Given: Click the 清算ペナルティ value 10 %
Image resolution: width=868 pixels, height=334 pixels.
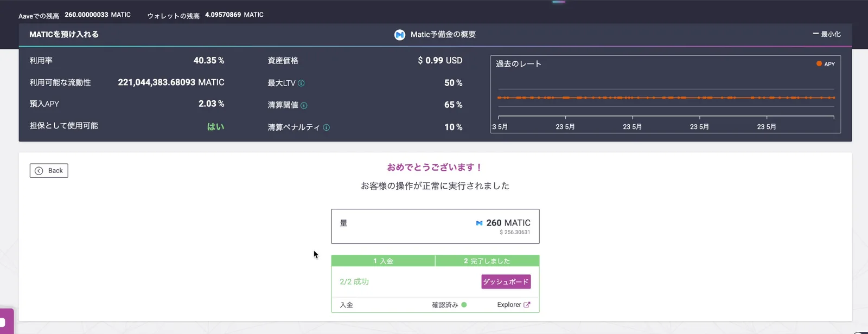Looking at the screenshot, I should (x=454, y=127).
